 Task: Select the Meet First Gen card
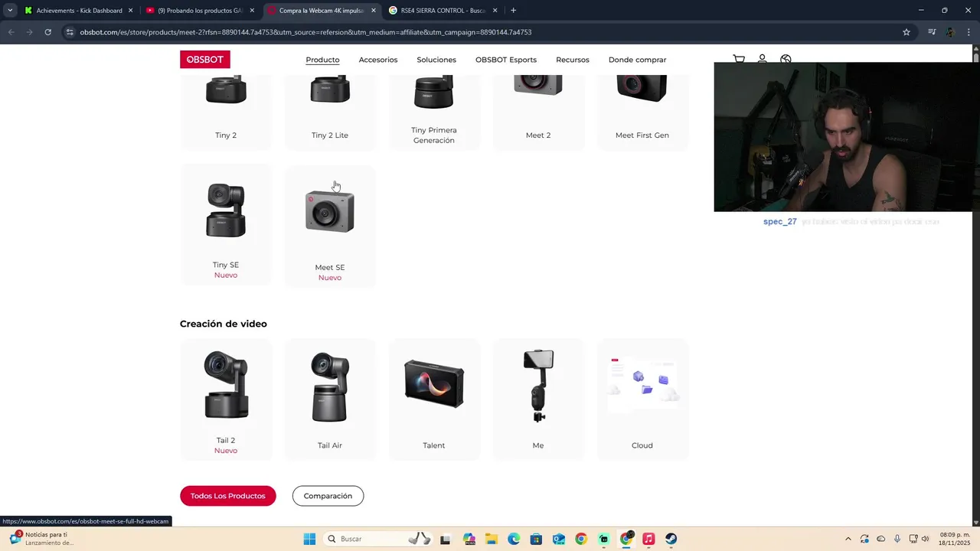642,112
